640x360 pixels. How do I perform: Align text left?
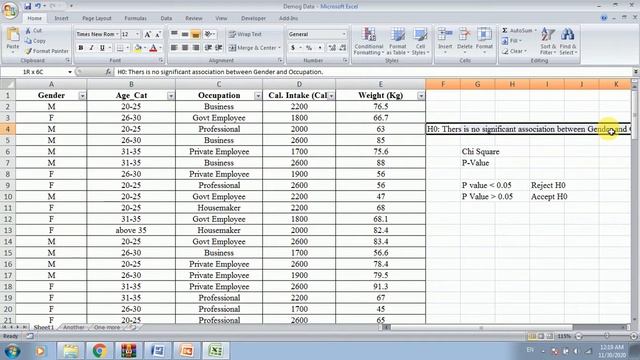pyautogui.click(x=174, y=48)
